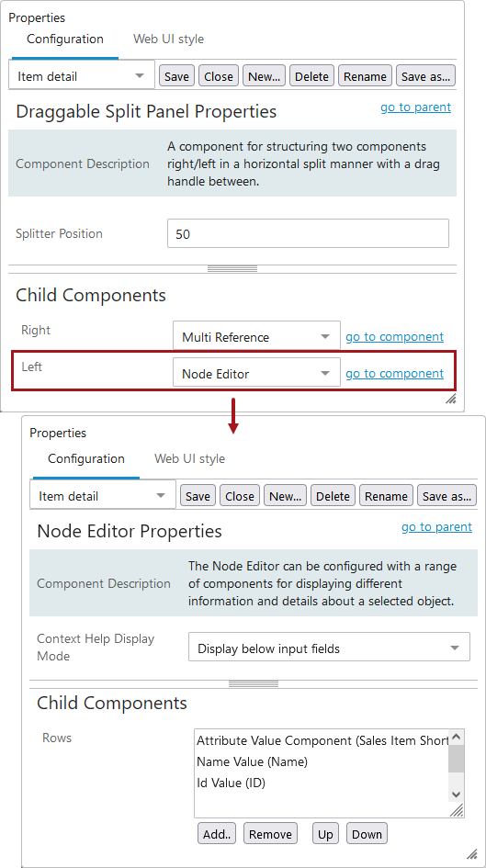This screenshot has height=868, width=486.
Task: Follow go to parent link in Node Editor Properties
Action: point(436,527)
